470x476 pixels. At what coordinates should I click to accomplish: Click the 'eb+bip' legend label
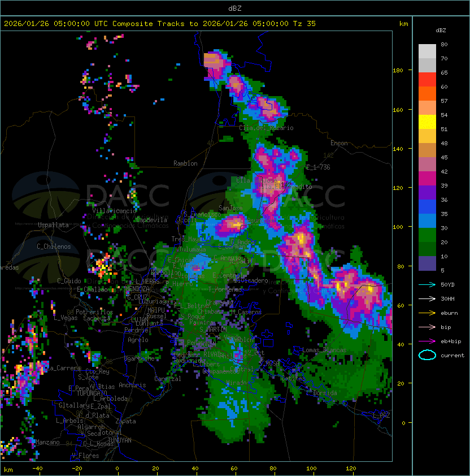(451, 341)
